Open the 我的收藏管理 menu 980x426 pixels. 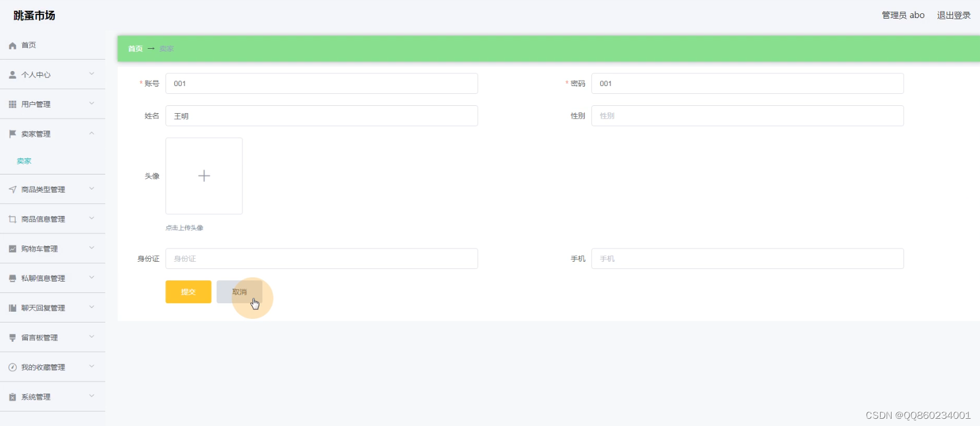point(52,367)
